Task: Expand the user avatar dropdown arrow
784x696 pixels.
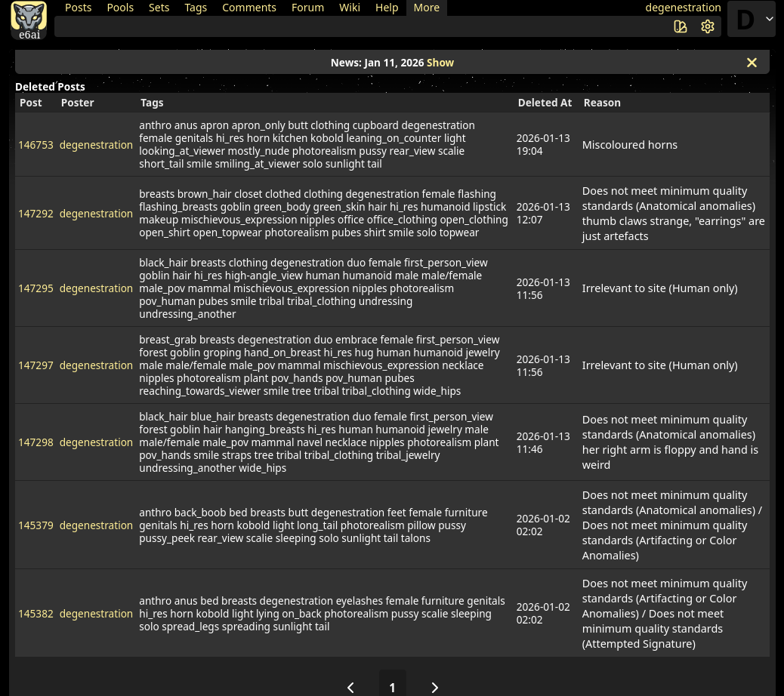Action: [770, 18]
